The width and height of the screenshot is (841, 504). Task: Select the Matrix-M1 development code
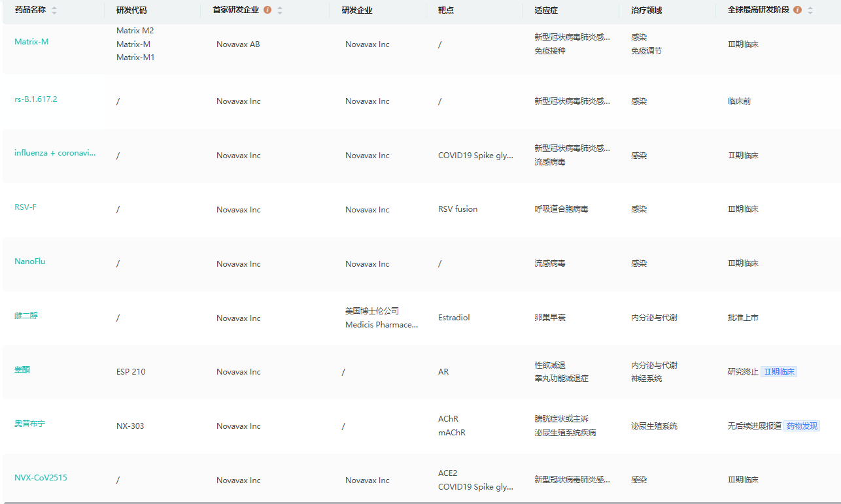tap(135, 58)
